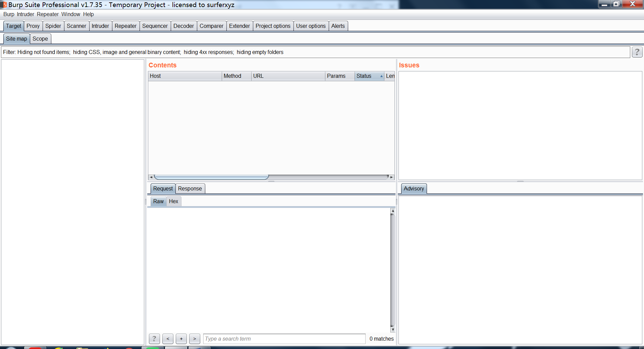Viewport: 644px width, 349px height.
Task: Show the Response tab
Action: tap(190, 188)
